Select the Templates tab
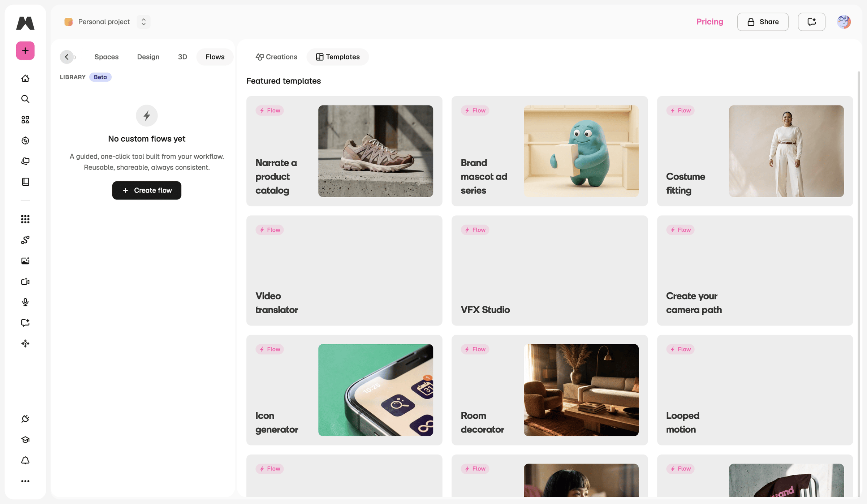This screenshot has width=867, height=504. (x=338, y=57)
